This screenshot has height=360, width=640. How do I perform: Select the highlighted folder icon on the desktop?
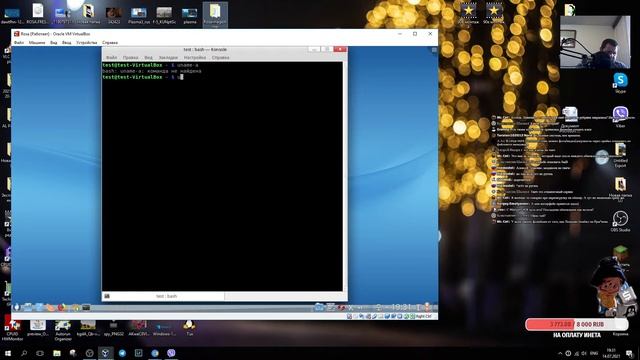click(215, 15)
